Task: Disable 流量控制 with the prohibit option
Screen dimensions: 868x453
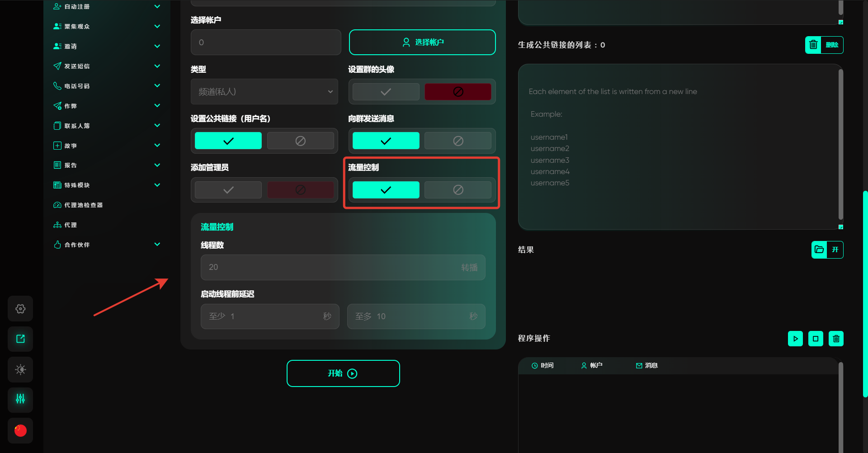Action: pyautogui.click(x=458, y=190)
